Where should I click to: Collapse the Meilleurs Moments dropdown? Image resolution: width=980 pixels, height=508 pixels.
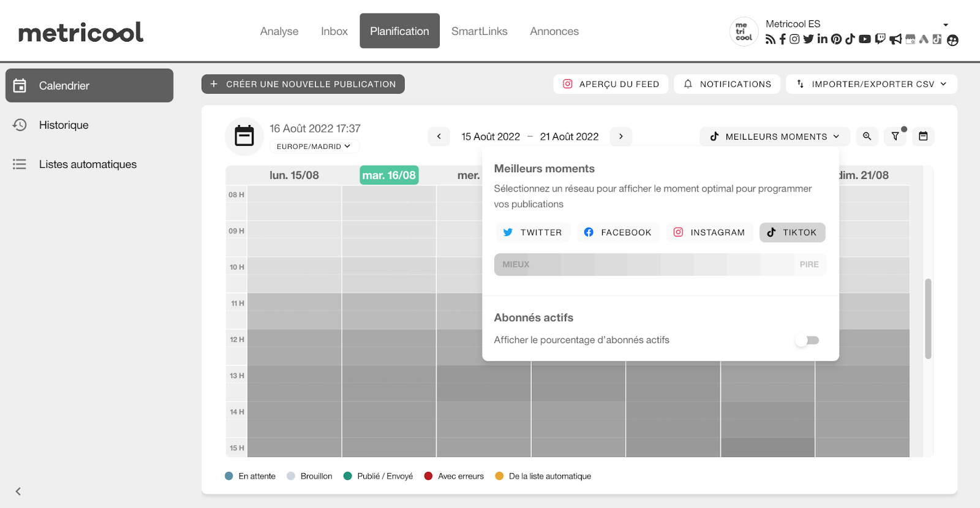774,136
